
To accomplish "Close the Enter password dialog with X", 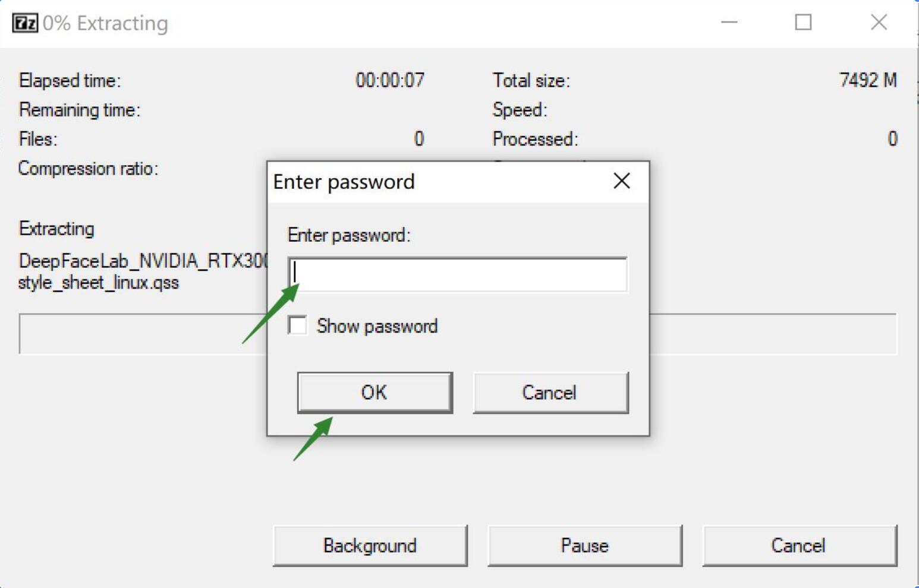I will coord(622,181).
